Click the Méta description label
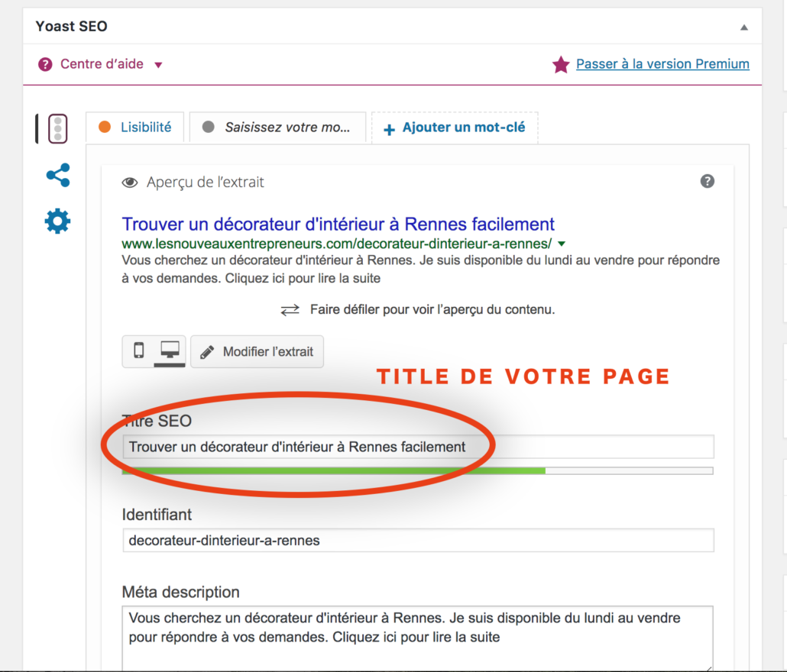This screenshot has width=787, height=672. [180, 593]
